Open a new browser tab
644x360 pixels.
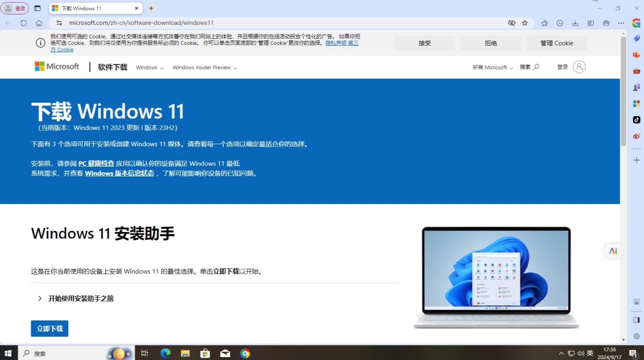pos(151,8)
